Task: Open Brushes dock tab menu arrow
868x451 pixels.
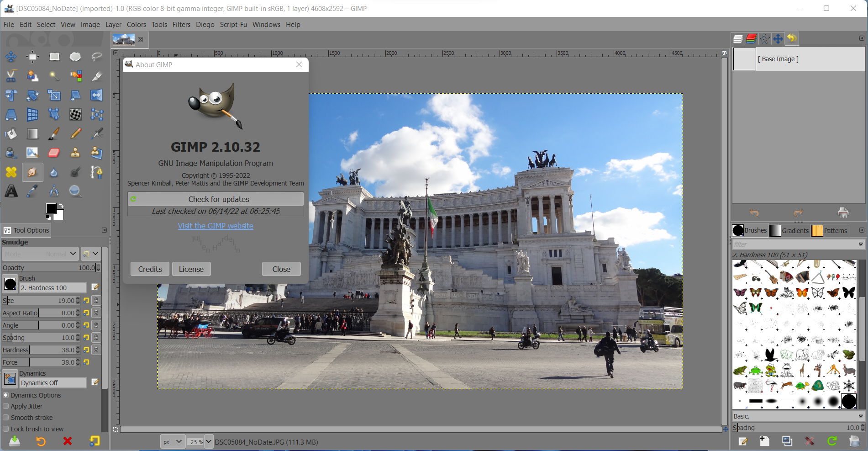Action: click(862, 230)
